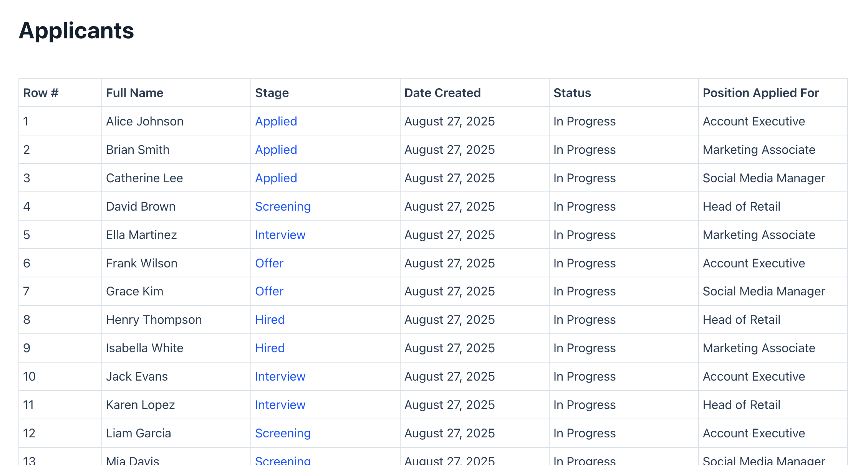
Task: Open Frank Wilson's Offer stage link
Action: click(x=269, y=263)
